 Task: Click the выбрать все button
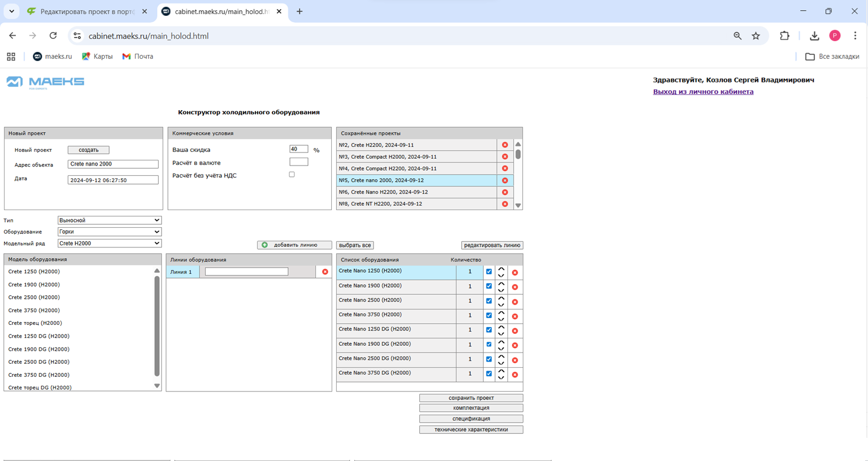click(x=355, y=246)
